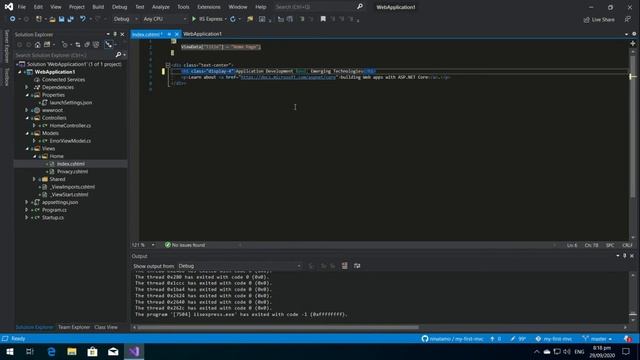Click the Windows Start button
Screen dimensions: 640x360
pyautogui.click(x=10, y=351)
